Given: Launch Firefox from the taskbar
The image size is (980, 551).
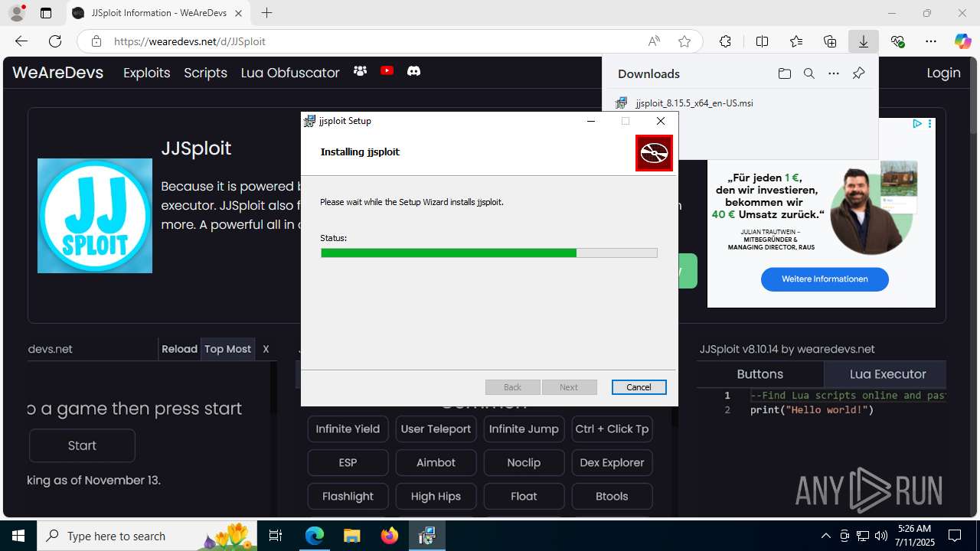Looking at the screenshot, I should [x=389, y=536].
